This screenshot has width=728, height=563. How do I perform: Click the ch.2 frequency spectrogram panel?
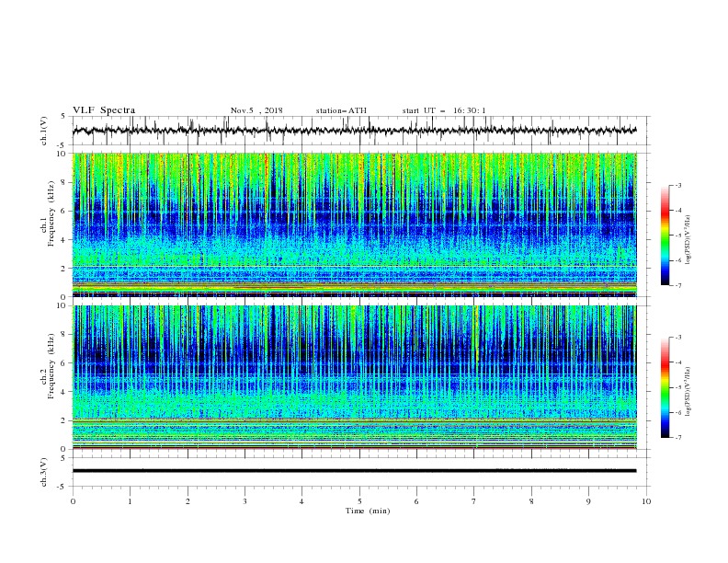[354, 377]
